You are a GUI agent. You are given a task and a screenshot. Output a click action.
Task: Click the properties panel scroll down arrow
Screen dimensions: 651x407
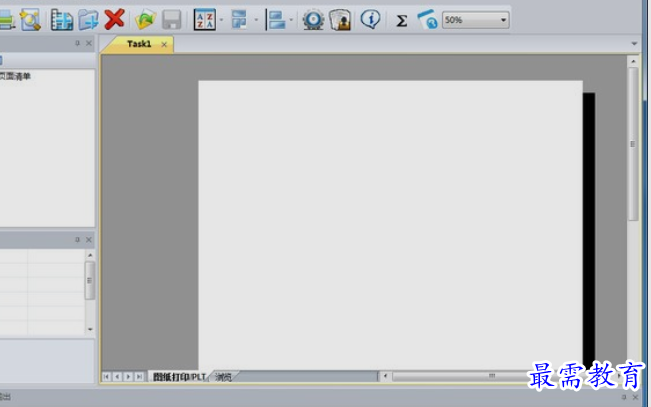tap(90, 329)
